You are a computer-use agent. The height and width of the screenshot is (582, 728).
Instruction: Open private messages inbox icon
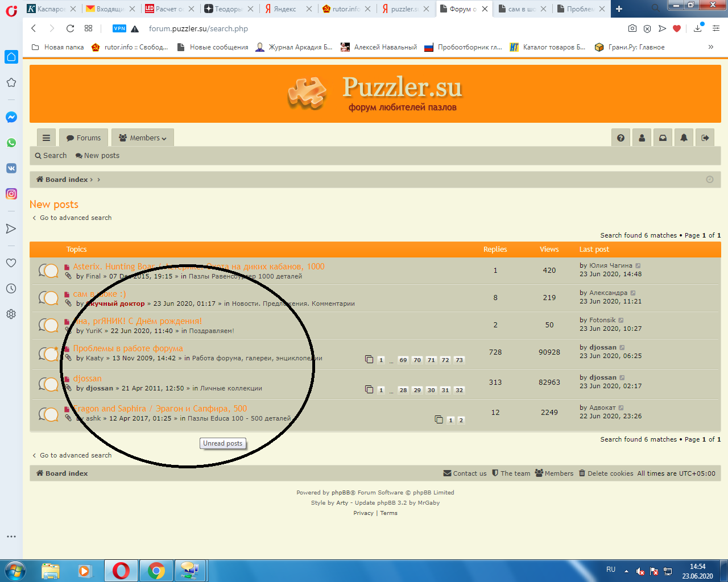point(663,138)
